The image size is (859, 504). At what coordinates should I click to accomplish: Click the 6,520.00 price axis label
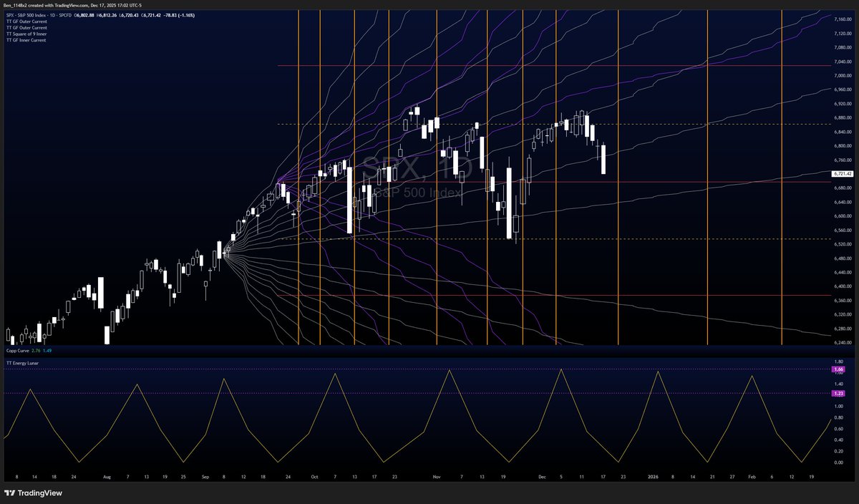point(843,244)
